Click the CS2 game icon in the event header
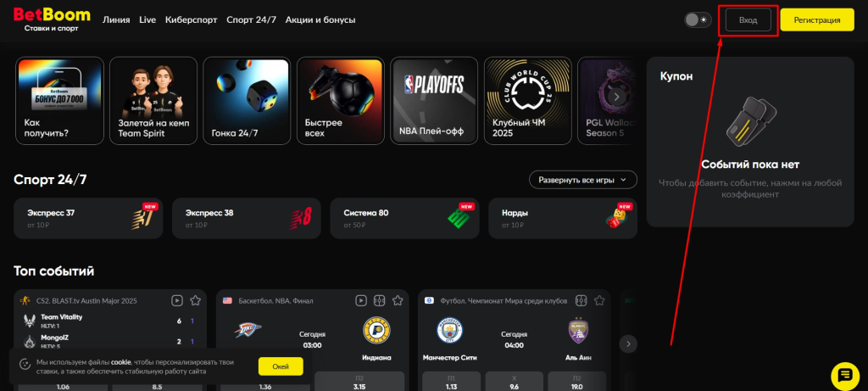Viewport: 868px width, 391px height. (25, 301)
